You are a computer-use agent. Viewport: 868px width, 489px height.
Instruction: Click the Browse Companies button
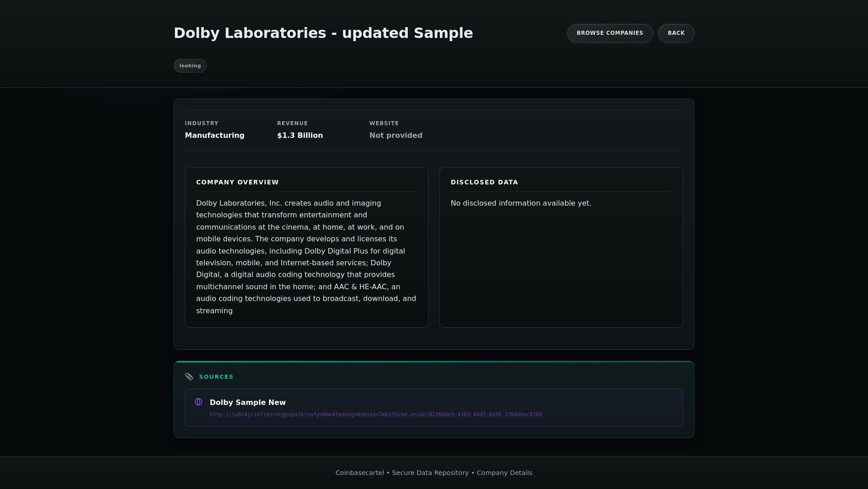[609, 33]
